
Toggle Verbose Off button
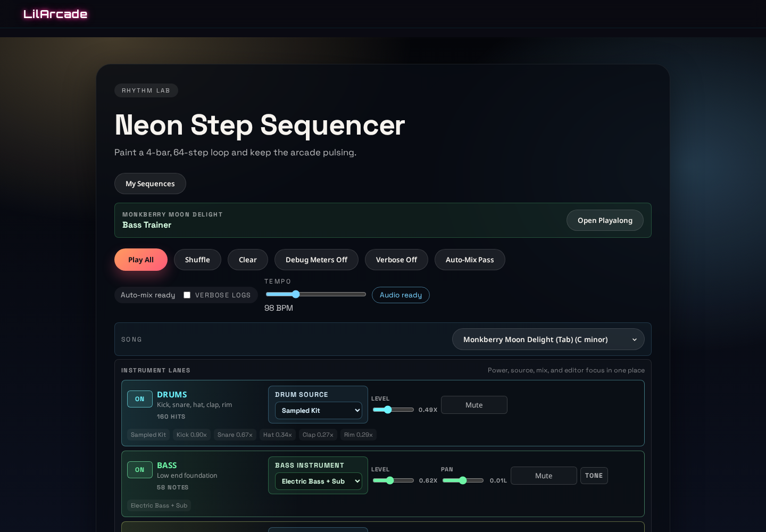pyautogui.click(x=396, y=260)
